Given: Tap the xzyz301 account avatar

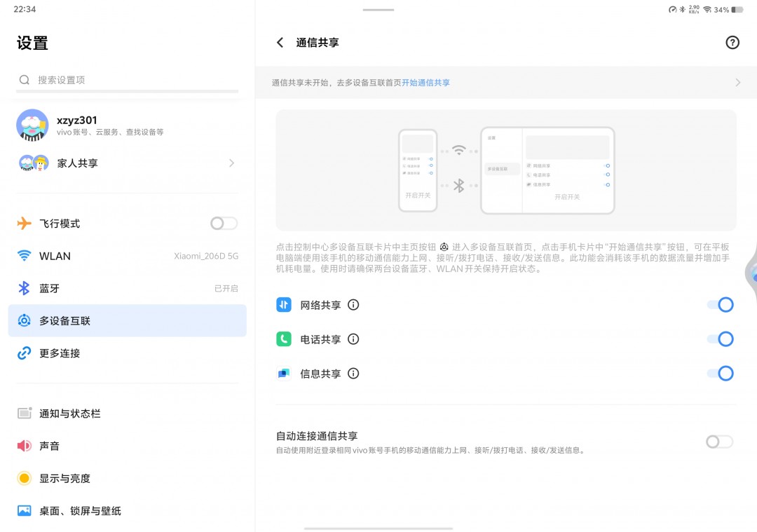Looking at the screenshot, I should pos(32,125).
